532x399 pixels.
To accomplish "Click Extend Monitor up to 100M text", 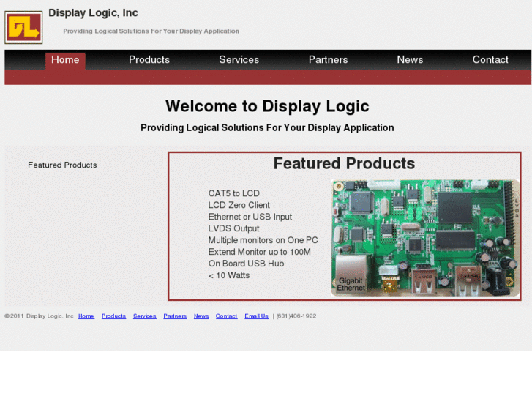I will (x=260, y=252).
